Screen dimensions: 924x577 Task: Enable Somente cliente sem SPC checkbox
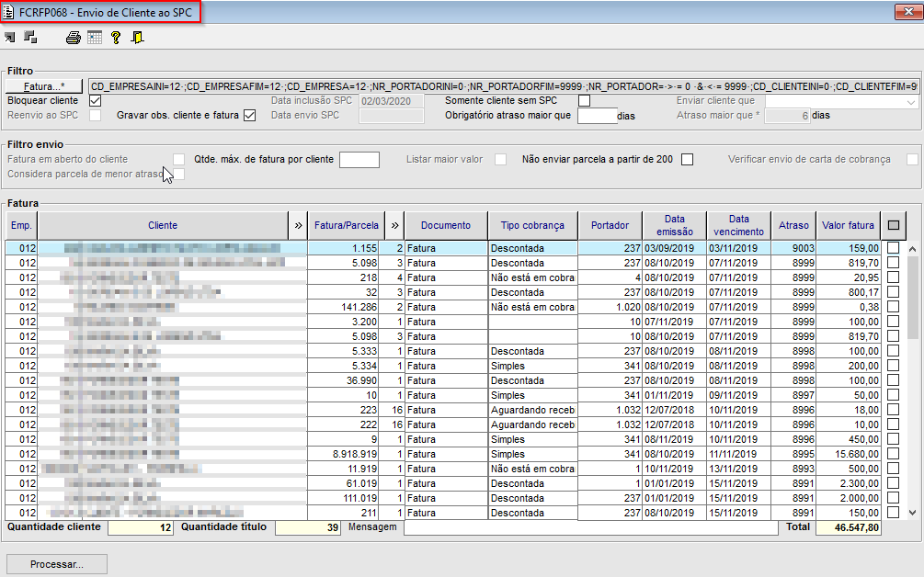tap(584, 100)
